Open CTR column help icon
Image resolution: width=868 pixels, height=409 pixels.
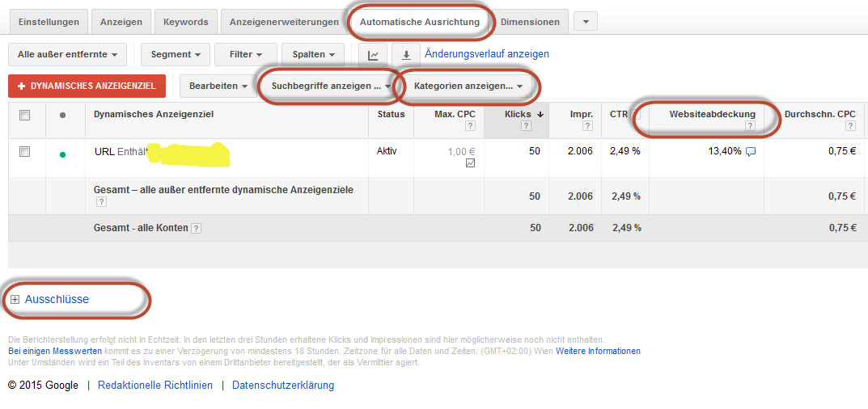(x=635, y=115)
